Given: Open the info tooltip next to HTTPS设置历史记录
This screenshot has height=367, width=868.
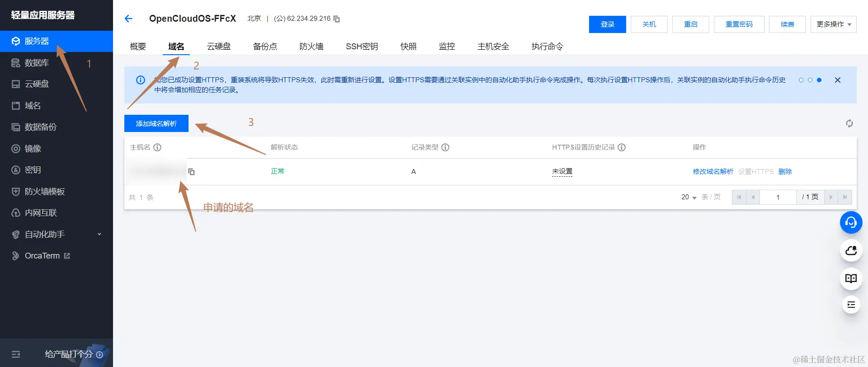Looking at the screenshot, I should (622, 147).
